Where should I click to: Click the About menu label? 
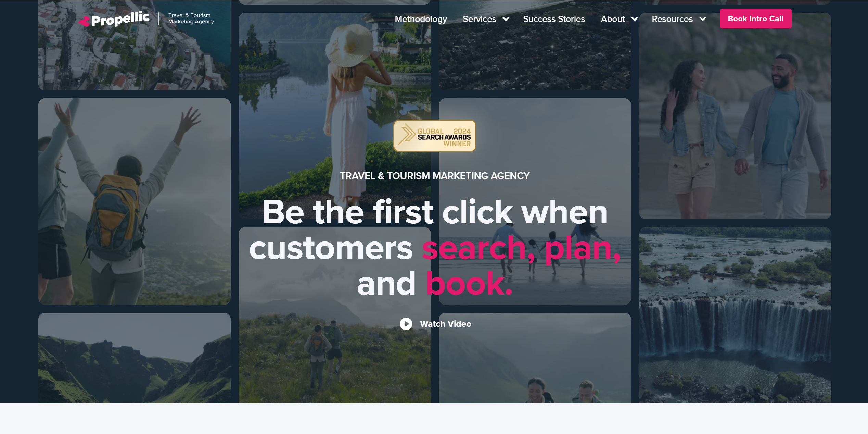[x=613, y=19]
